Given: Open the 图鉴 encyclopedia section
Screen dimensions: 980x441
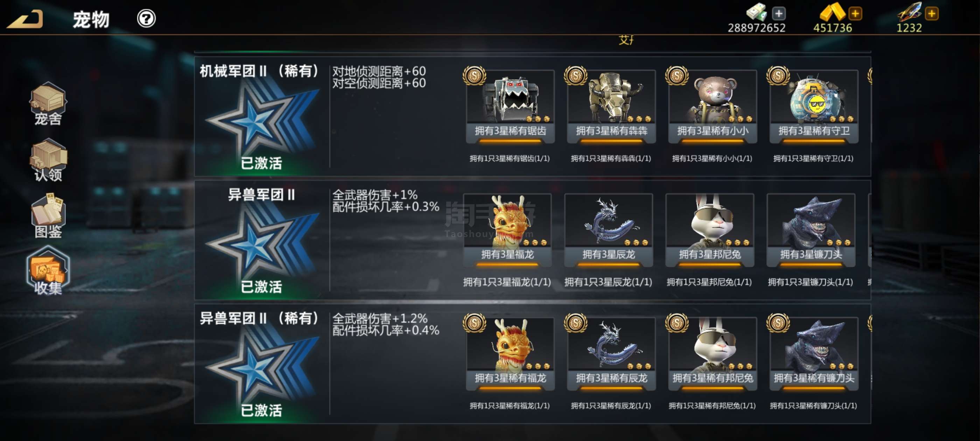Looking at the screenshot, I should 48,216.
